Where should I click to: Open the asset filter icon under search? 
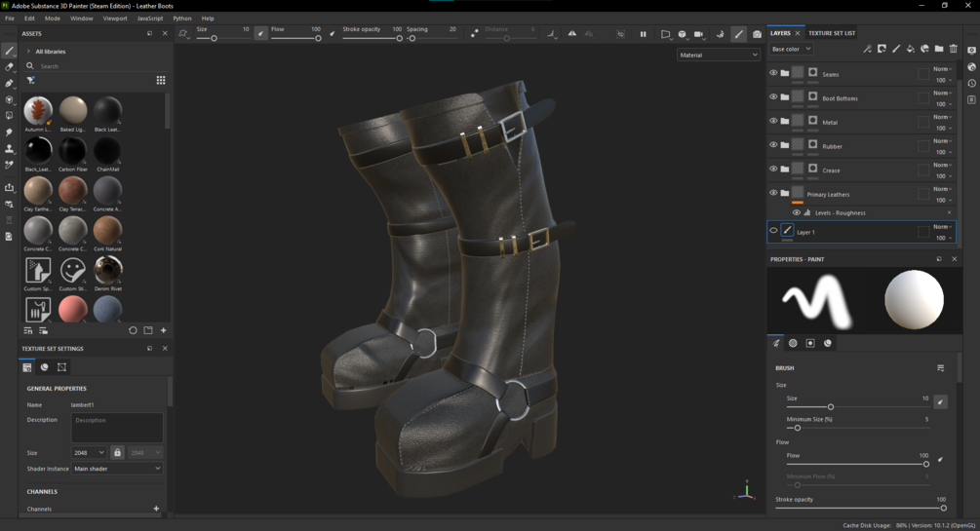pos(31,81)
